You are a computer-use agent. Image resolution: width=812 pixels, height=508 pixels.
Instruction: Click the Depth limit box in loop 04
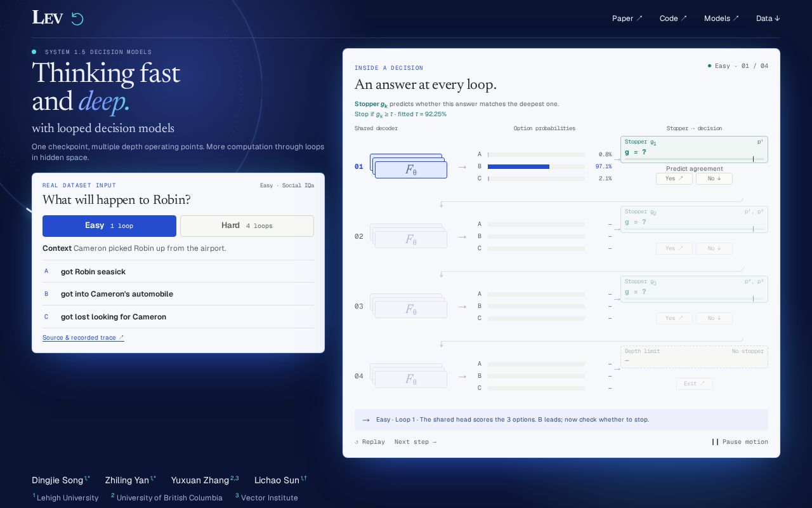(694, 357)
